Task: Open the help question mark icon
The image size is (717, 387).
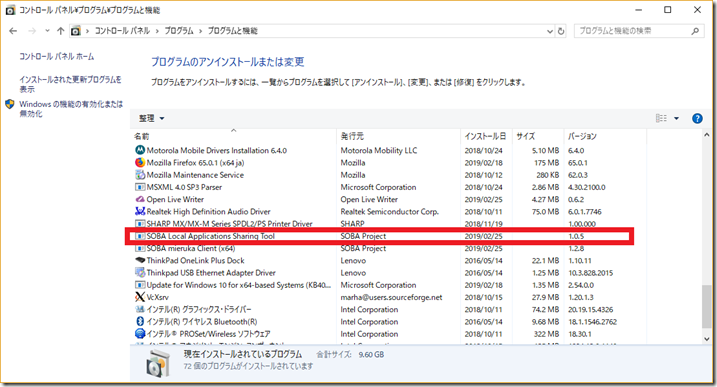Action: (x=697, y=118)
